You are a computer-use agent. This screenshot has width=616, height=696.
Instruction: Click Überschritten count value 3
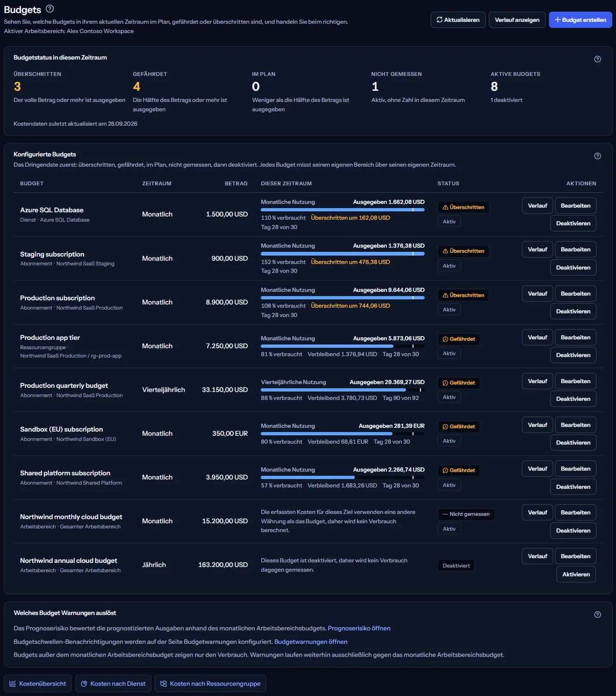(17, 87)
